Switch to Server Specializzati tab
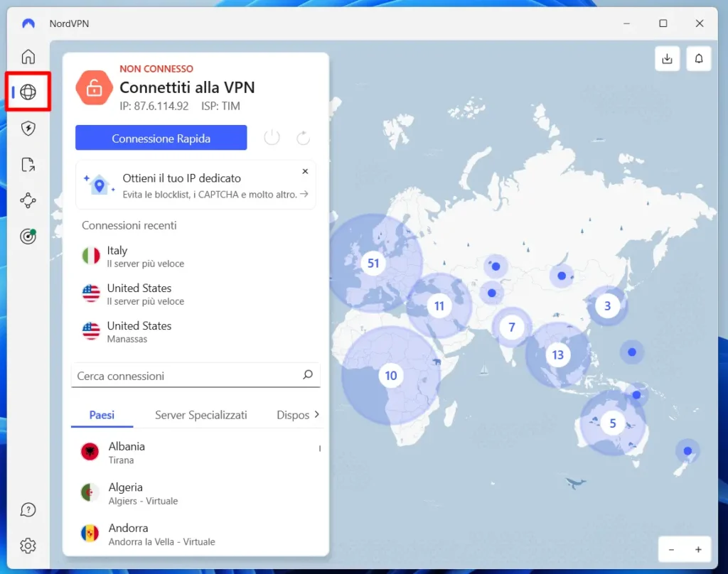Viewport: 728px width, 574px height. click(x=201, y=415)
